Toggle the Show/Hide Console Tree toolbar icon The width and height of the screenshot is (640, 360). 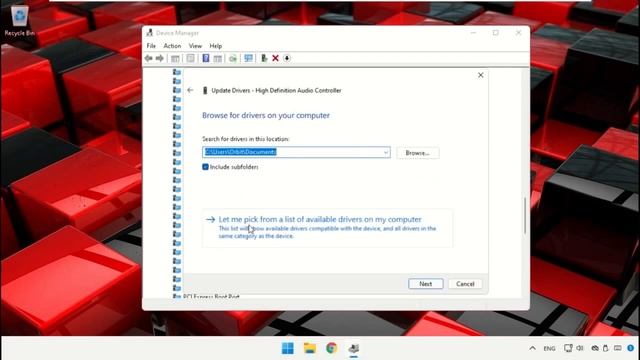(x=175, y=58)
